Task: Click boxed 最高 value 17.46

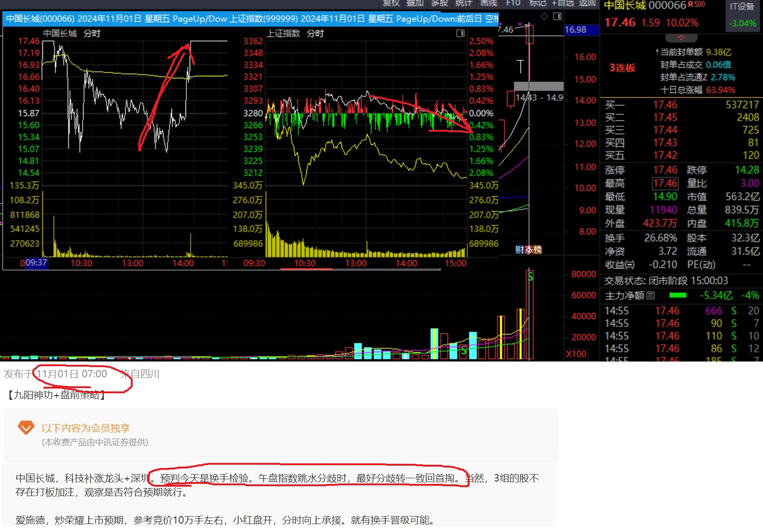Action: click(x=665, y=183)
